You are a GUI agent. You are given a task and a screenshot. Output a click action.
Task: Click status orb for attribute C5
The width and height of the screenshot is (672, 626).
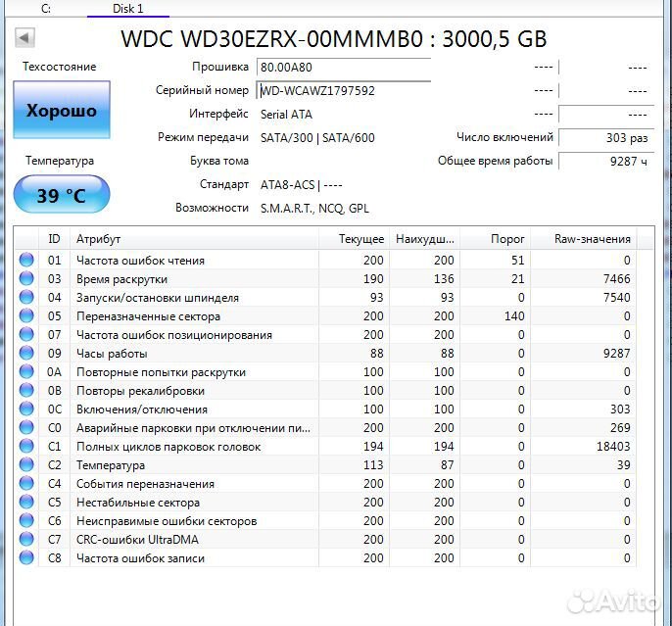26,502
